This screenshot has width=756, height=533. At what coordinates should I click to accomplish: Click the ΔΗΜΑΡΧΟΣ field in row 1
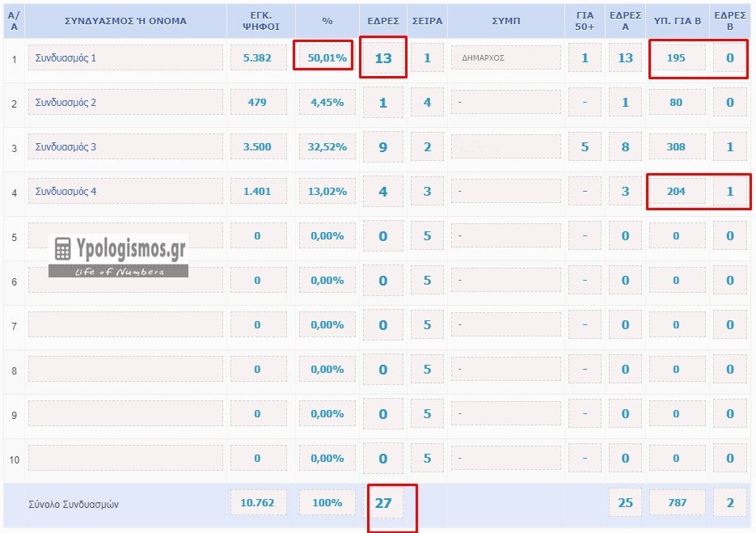click(x=506, y=58)
